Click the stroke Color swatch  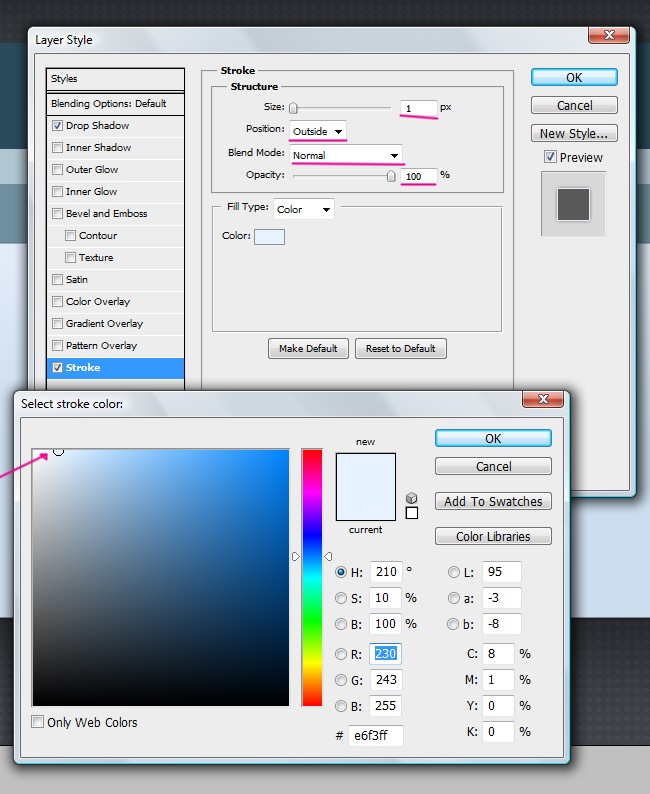[269, 236]
